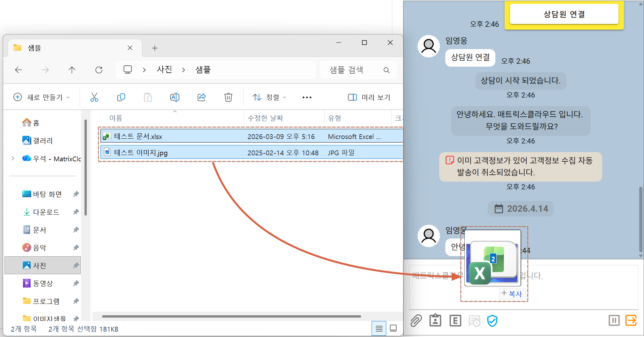Click the paperclip attach file icon
This screenshot has width=644, height=337.
click(x=416, y=320)
